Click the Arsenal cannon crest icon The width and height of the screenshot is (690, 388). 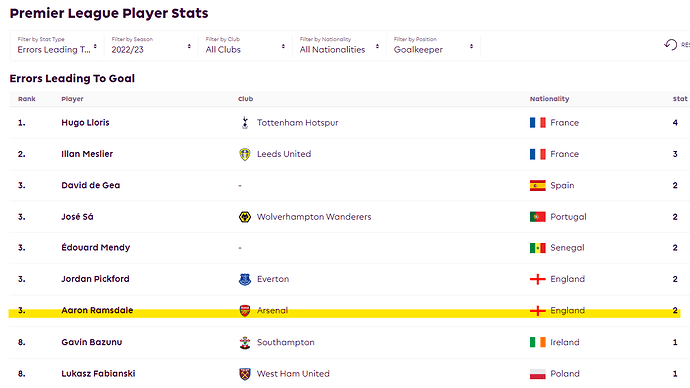pos(245,311)
